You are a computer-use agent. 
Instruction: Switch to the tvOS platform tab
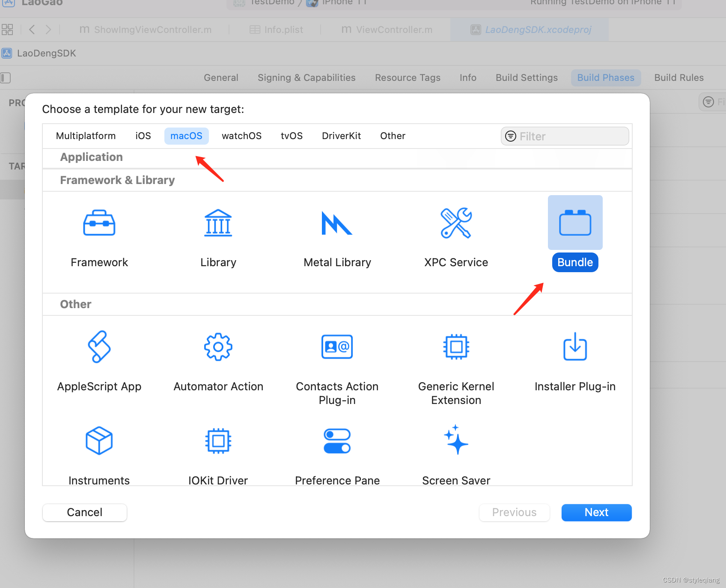[292, 136]
